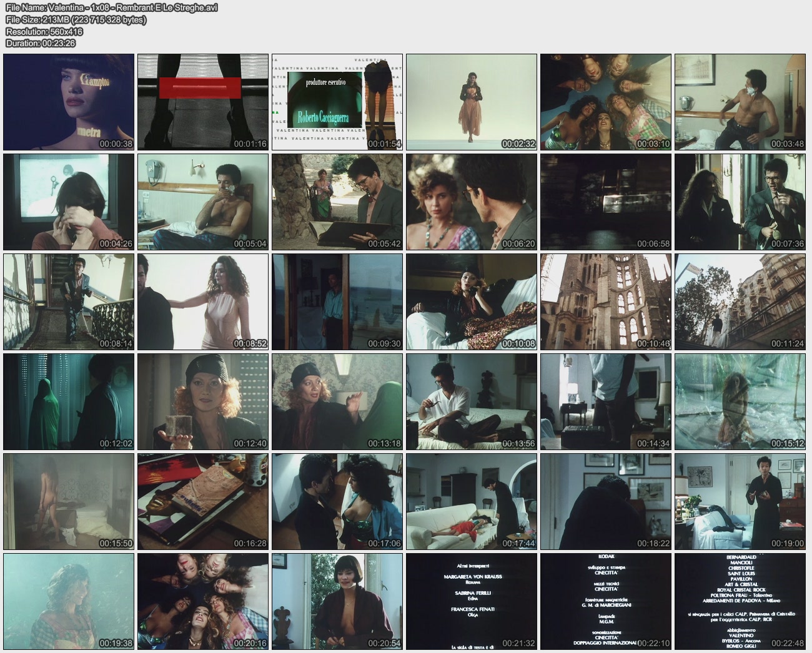Click the white background frame at 00:02:32

472,102
